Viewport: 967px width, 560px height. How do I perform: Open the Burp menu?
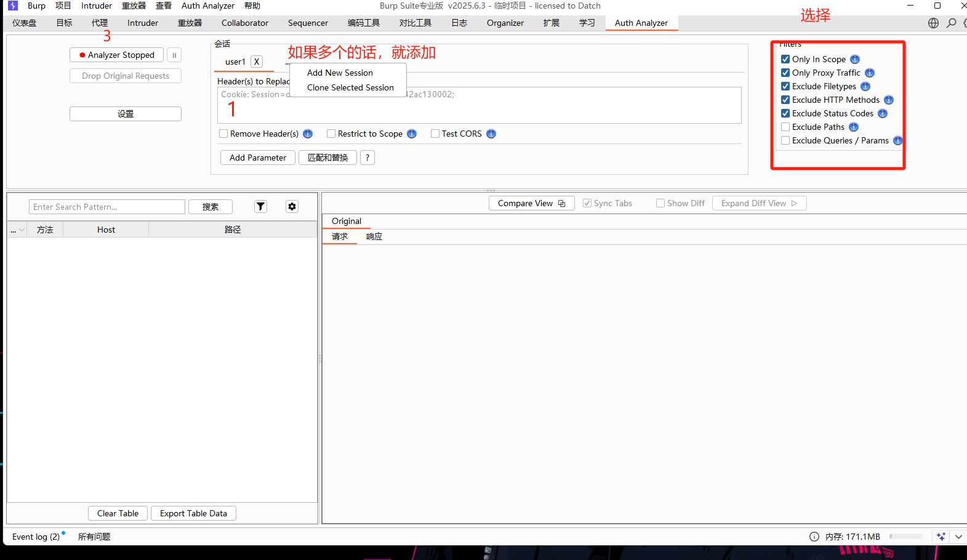click(36, 6)
